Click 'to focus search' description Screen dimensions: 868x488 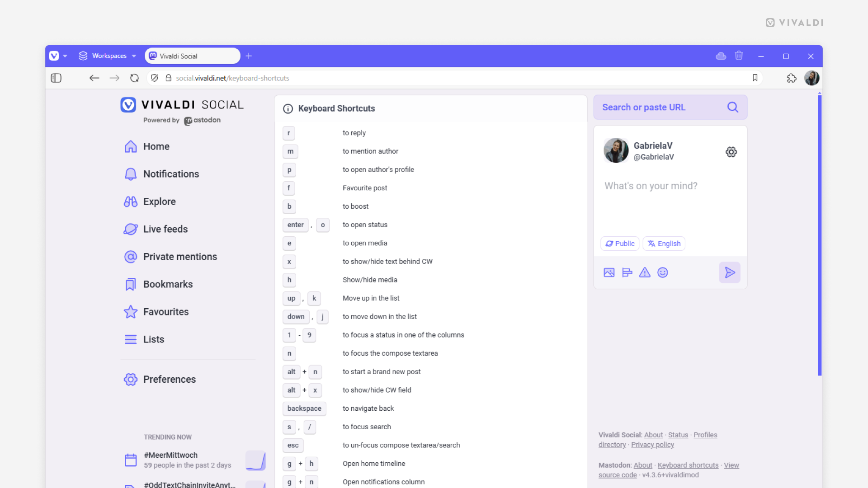367,427
